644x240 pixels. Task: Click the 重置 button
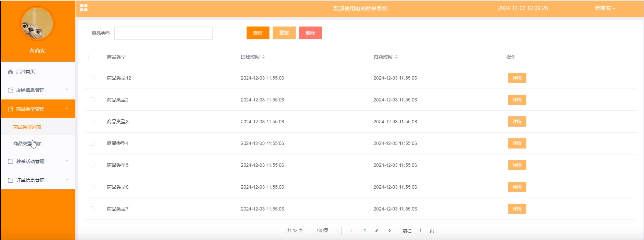[284, 33]
